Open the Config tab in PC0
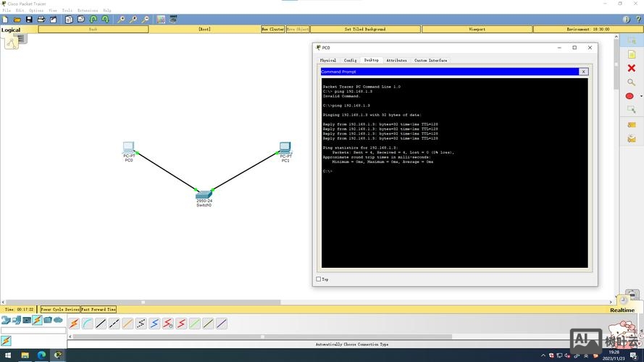The image size is (644, 362). [350, 60]
